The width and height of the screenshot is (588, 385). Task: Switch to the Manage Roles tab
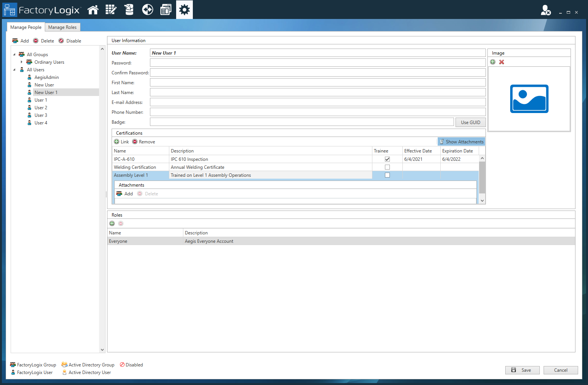pyautogui.click(x=62, y=27)
